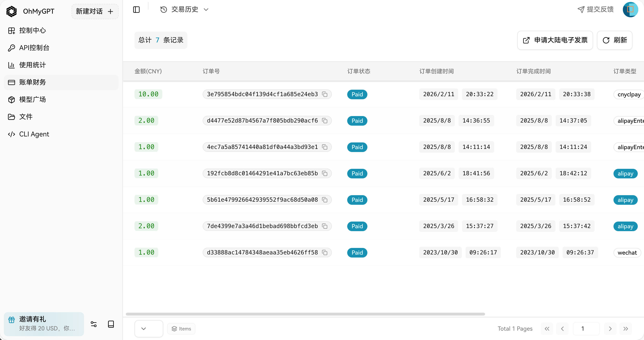Screen dimensions: 644x340
Task: Select 模型广场 in the sidebar
Action: 32,99
